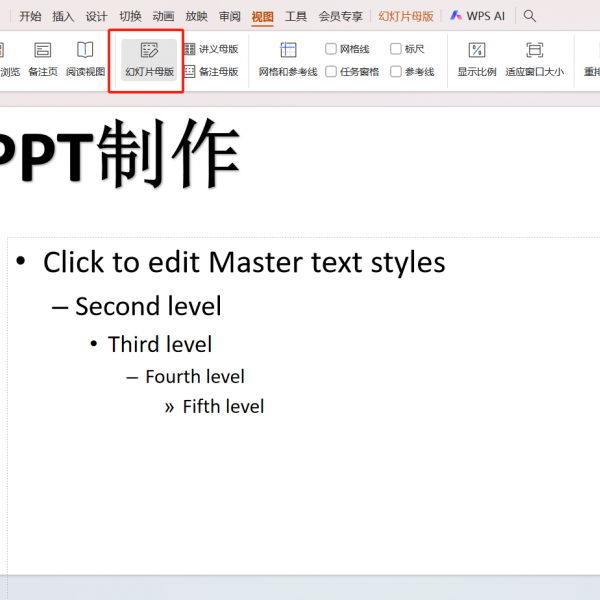Click the Slide Master (幻灯片母版) icon
Viewport: 600px width, 600px height.
pos(149,51)
